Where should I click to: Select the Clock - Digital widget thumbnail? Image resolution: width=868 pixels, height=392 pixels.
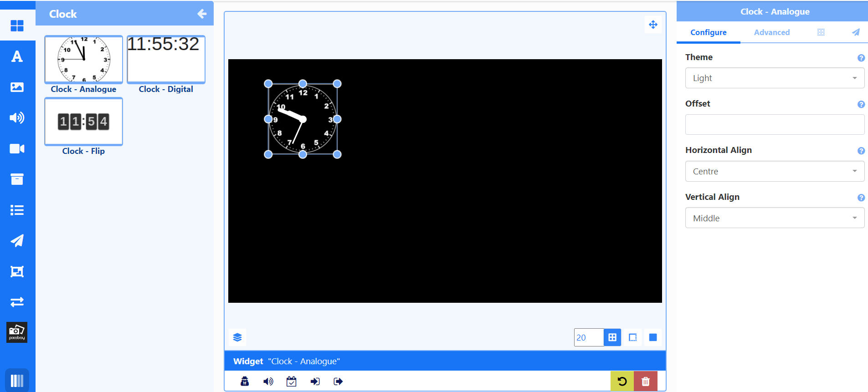(166, 60)
